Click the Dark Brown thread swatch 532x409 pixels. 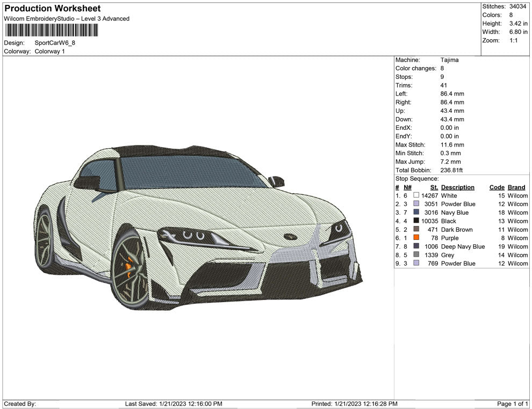pos(416,230)
